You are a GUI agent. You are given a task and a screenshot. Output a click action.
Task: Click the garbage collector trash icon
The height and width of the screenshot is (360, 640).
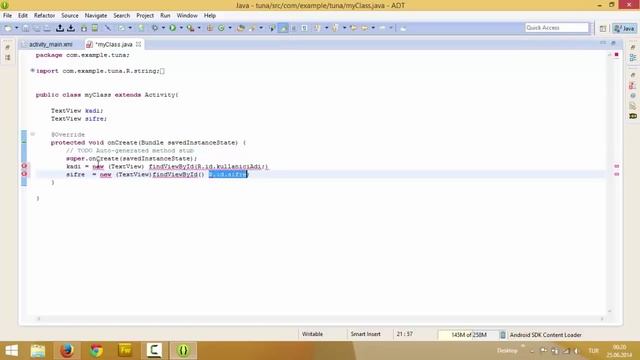[503, 335]
